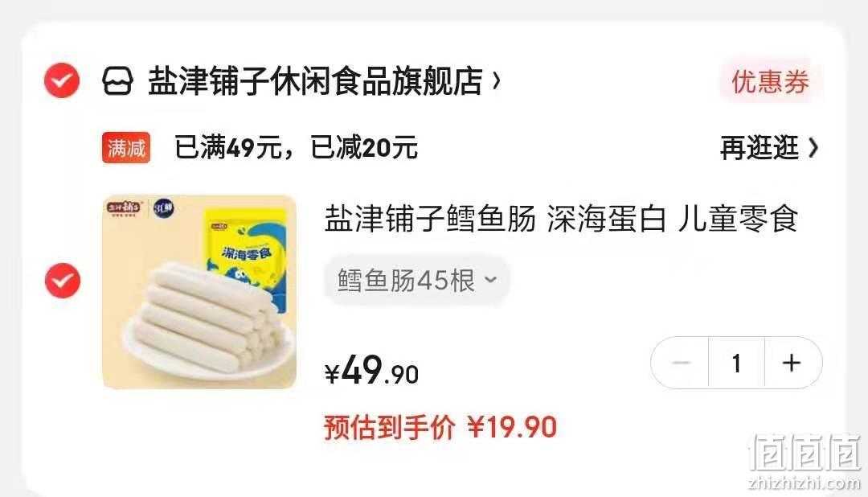Open the 优惠券 coupon button

(x=770, y=82)
